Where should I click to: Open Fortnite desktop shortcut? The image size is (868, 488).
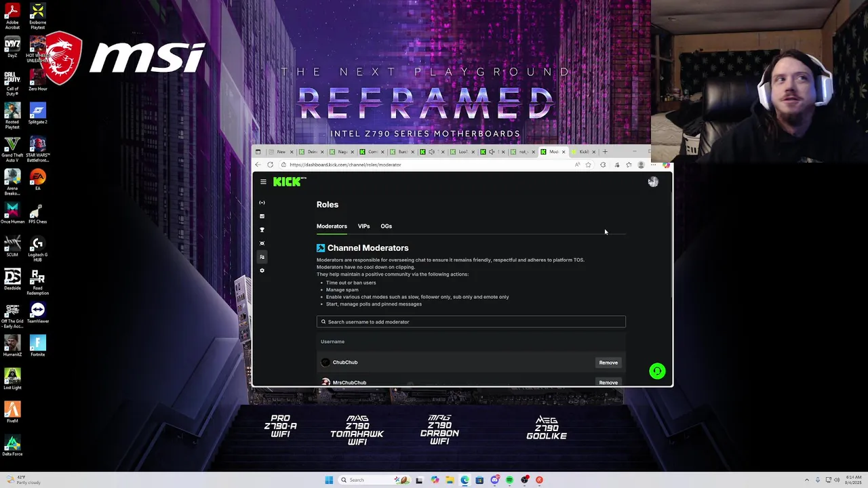(x=37, y=346)
